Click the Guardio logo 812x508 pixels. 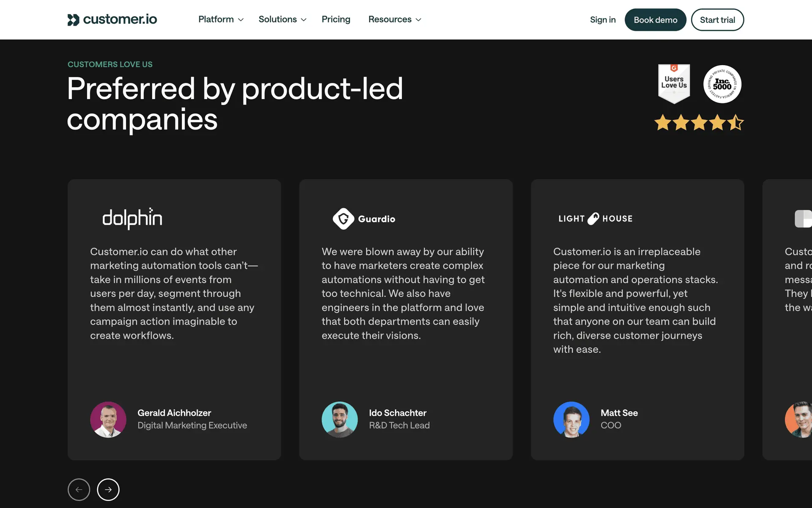(364, 219)
